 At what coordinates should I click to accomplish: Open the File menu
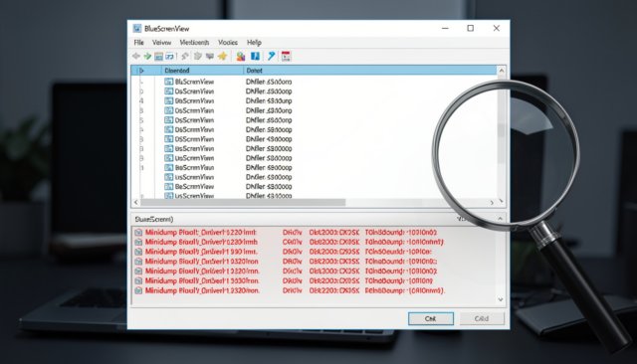[139, 42]
